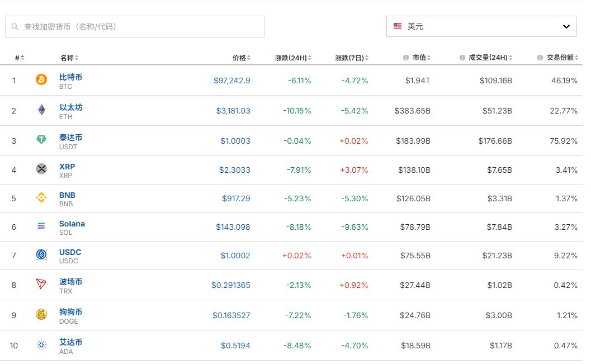The width and height of the screenshot is (591, 364).
Task: Open the 比特币 name link
Action: 70,77
